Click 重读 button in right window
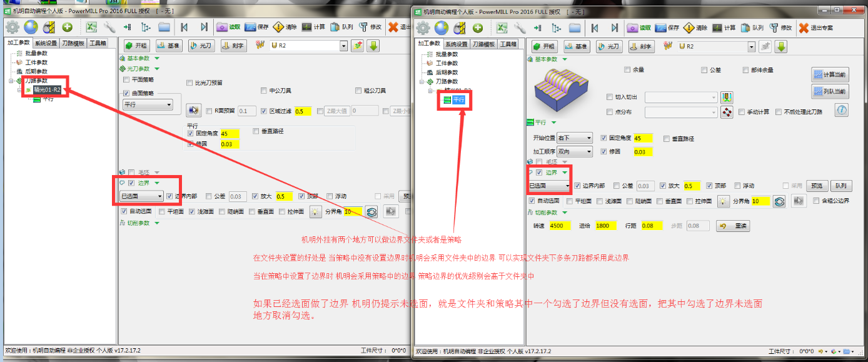868x362 pixels. [x=732, y=226]
